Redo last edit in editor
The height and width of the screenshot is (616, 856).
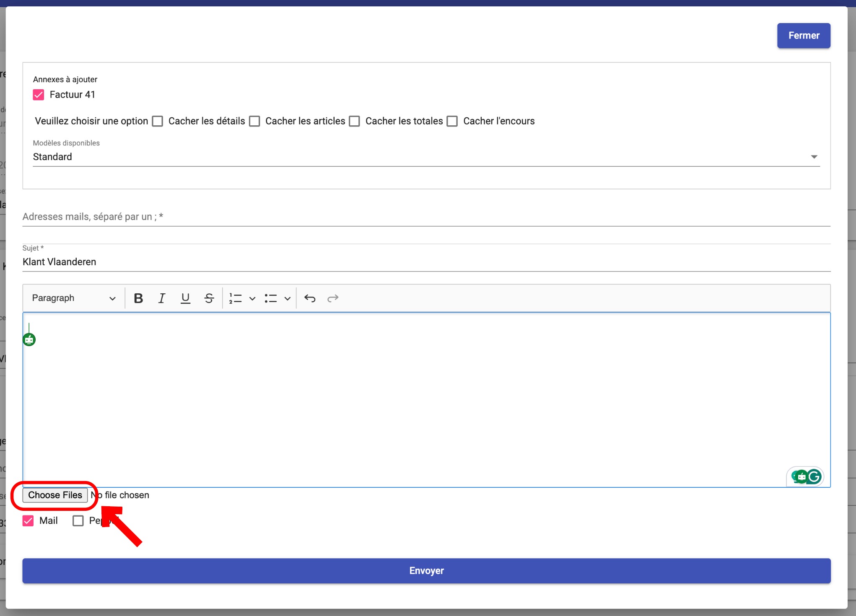(333, 298)
